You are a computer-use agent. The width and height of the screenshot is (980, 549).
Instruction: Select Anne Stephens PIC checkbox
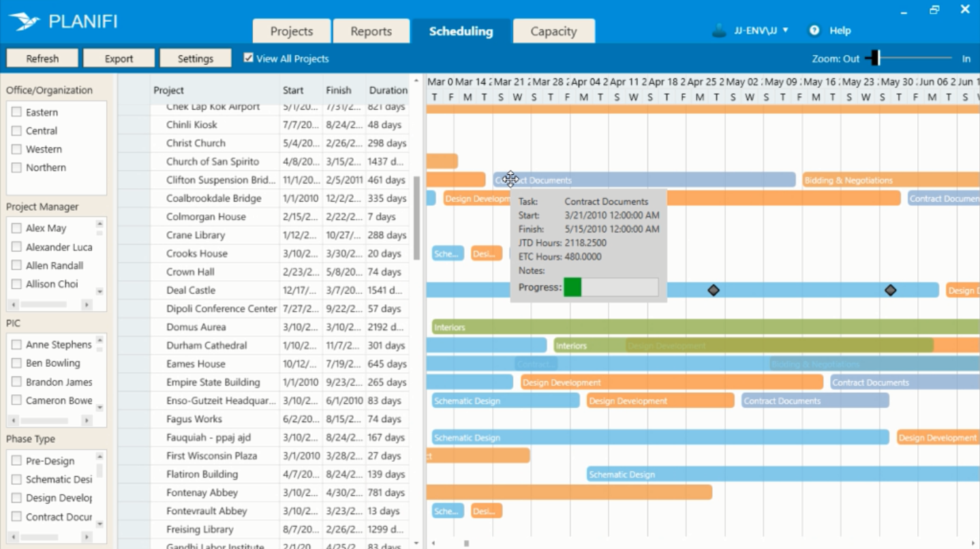[x=16, y=344]
